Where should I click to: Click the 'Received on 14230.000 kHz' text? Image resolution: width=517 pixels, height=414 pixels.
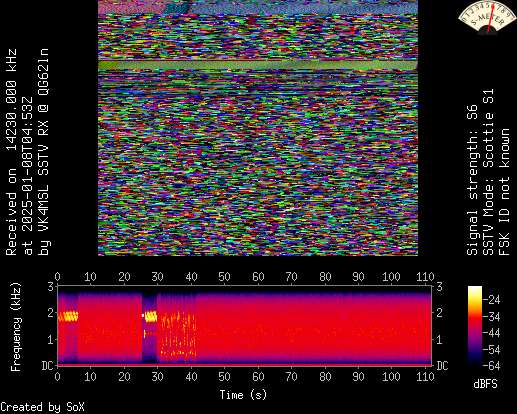(11, 152)
